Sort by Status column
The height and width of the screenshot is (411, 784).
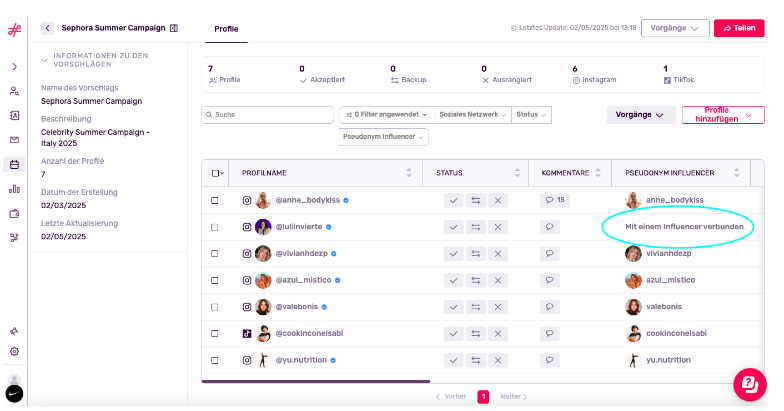coord(517,173)
